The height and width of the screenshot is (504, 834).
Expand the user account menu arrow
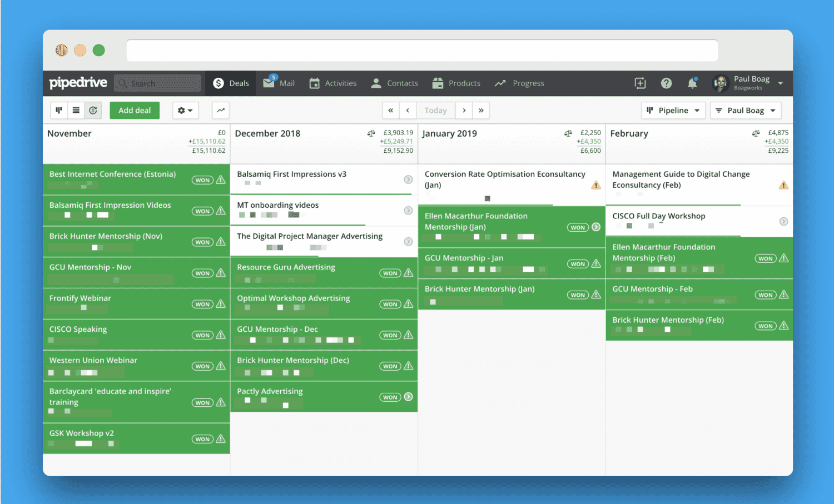[781, 83]
